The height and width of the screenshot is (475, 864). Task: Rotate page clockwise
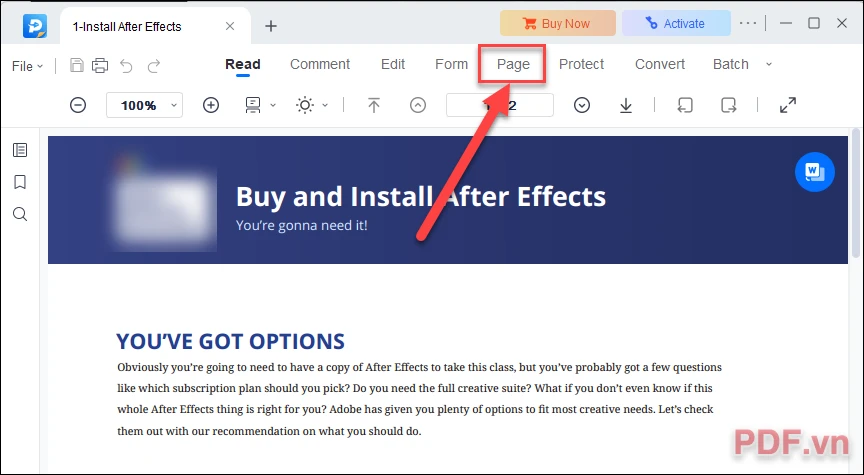(x=728, y=105)
